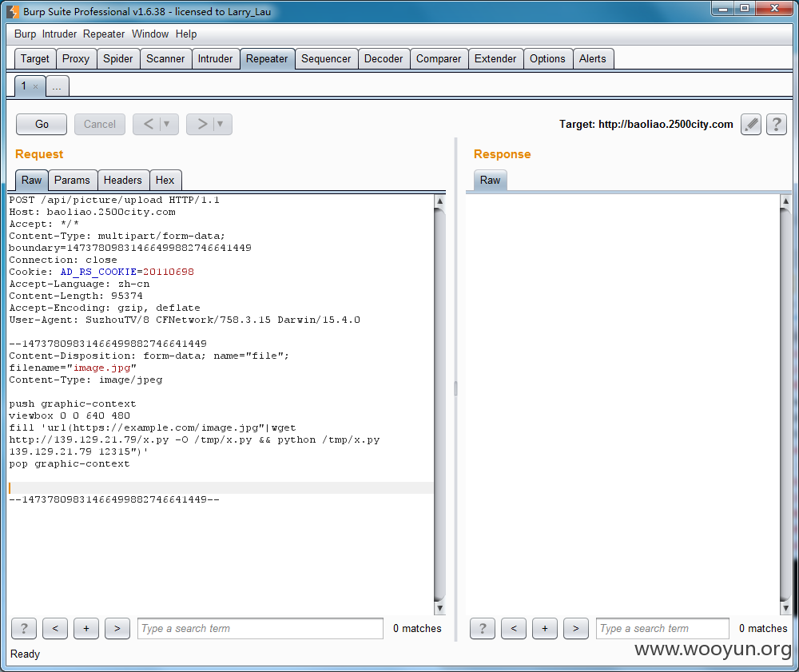Show the request Headers tab

[x=123, y=181]
